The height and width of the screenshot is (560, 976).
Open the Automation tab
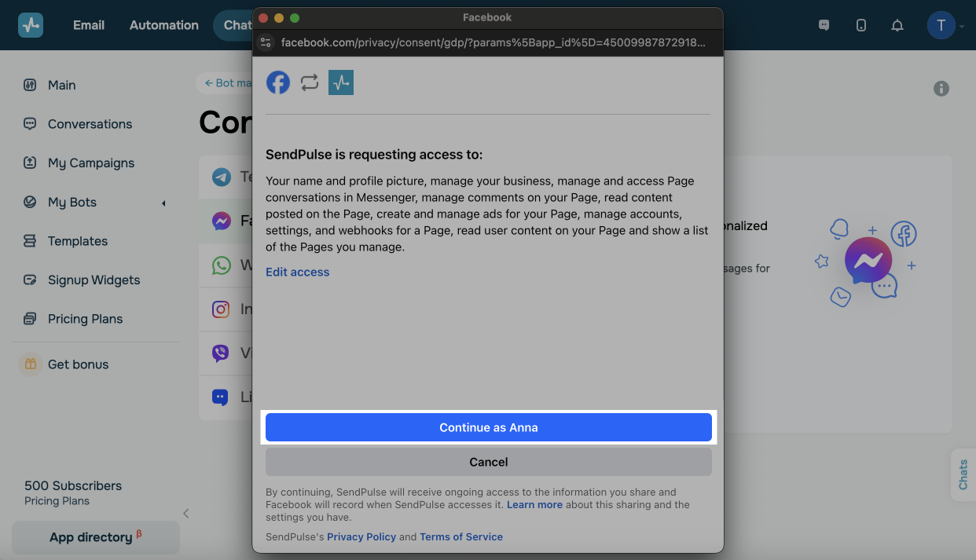pos(164,25)
